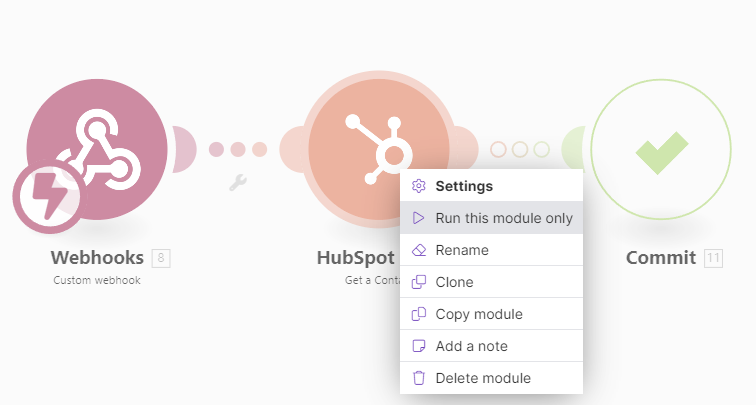Click the Commit module number badge 11

point(713,258)
